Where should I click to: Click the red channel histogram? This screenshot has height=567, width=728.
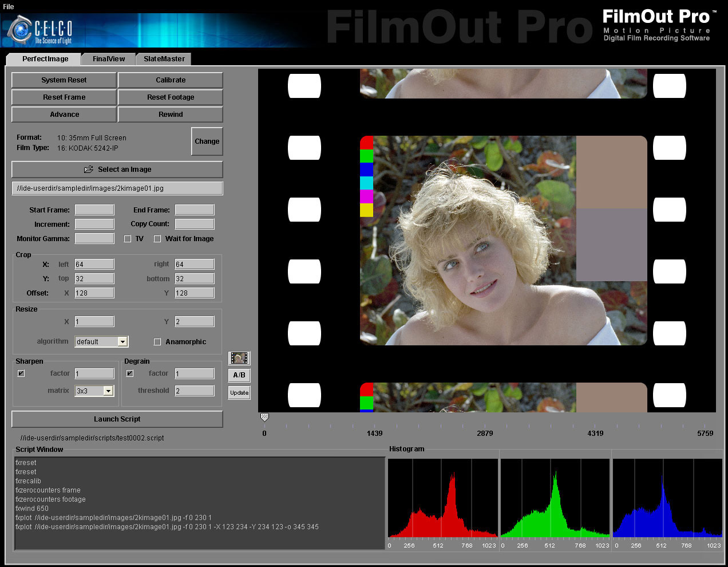pos(442,498)
